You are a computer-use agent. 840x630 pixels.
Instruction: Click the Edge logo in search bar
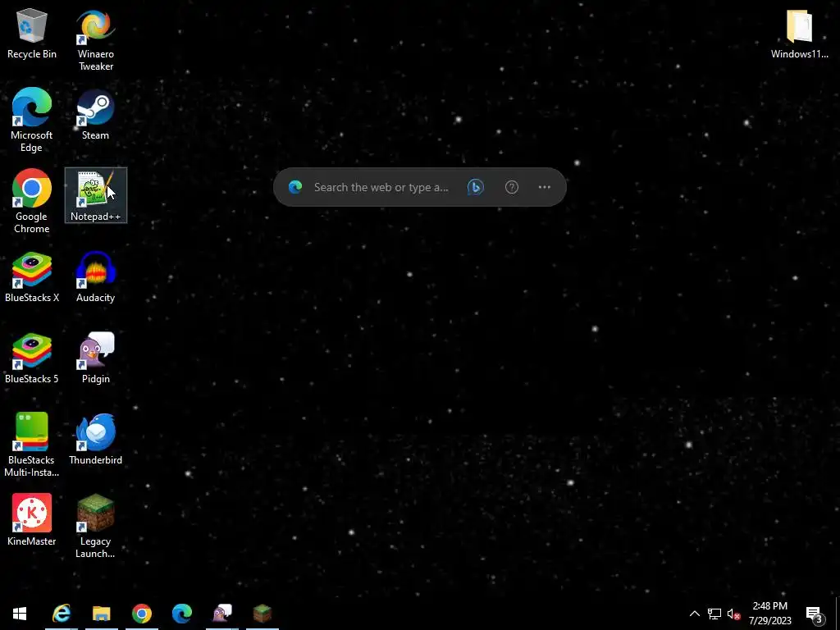pyautogui.click(x=295, y=187)
